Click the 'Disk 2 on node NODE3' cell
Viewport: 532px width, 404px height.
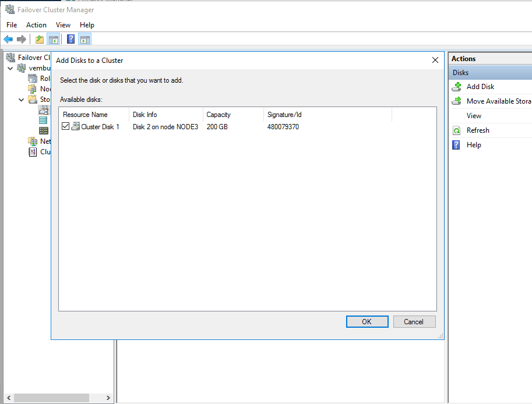165,127
